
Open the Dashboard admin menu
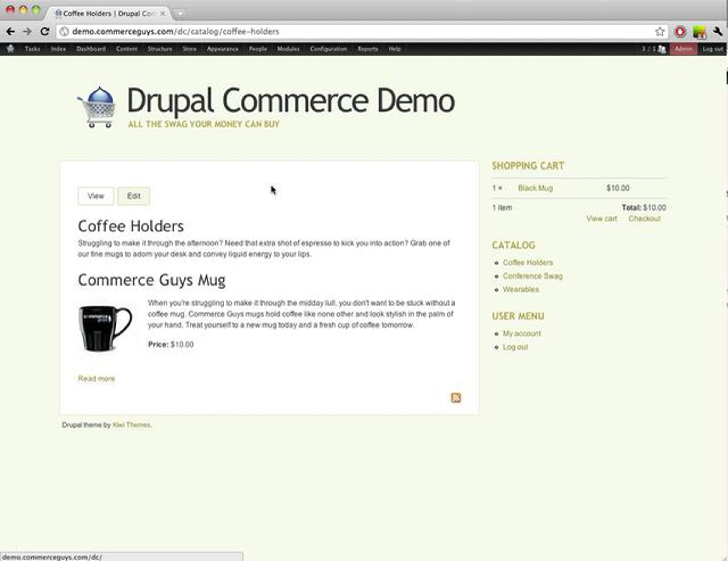(x=91, y=49)
